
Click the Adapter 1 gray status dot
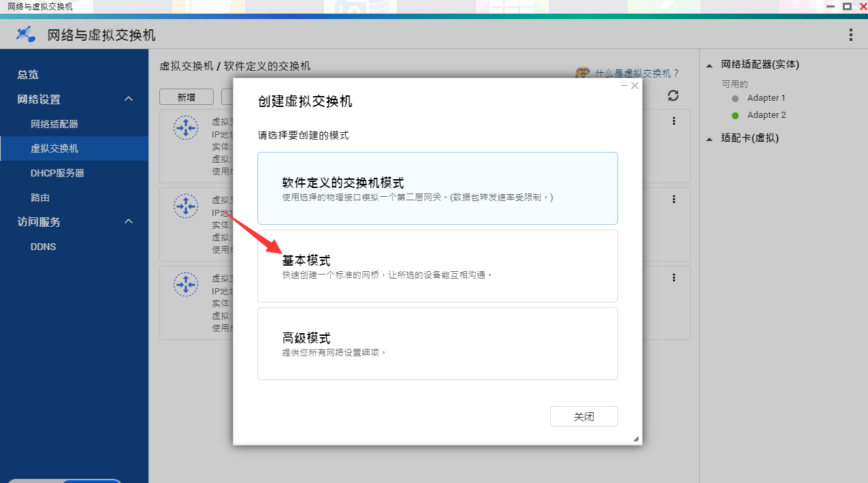tap(735, 98)
